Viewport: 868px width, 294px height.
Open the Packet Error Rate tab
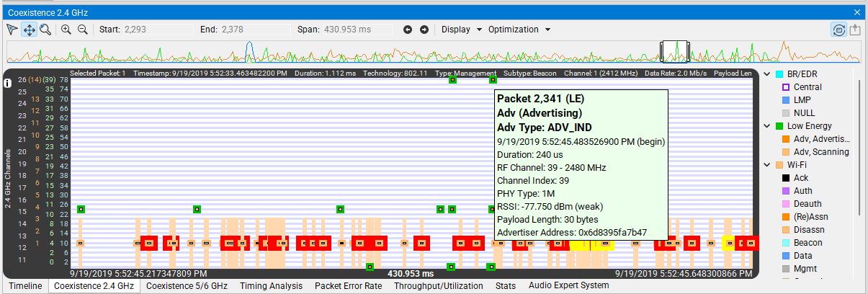[348, 286]
